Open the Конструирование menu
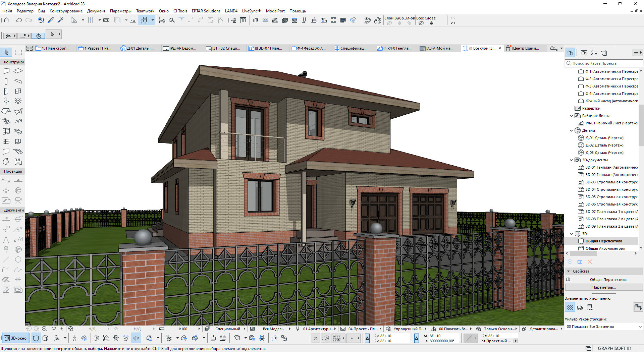Viewport: 644px width, 352px height. [x=66, y=11]
